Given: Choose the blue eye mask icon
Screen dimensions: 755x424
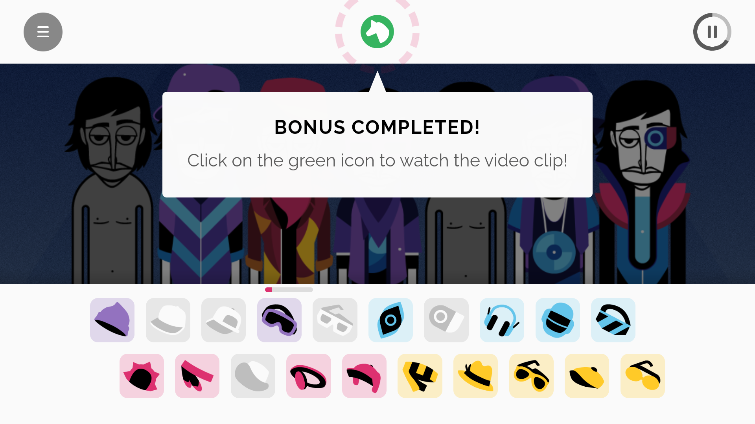Looking at the screenshot, I should [391, 320].
